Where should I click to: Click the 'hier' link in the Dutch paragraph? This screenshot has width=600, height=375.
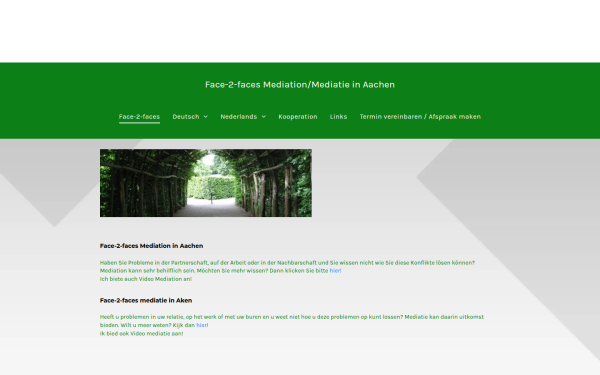pos(202,325)
